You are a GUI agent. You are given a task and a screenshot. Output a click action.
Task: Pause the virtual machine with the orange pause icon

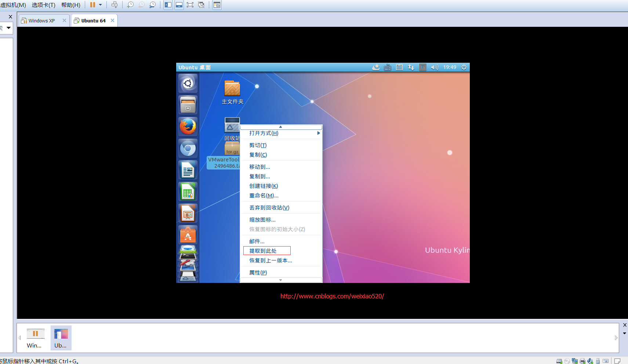(92, 5)
